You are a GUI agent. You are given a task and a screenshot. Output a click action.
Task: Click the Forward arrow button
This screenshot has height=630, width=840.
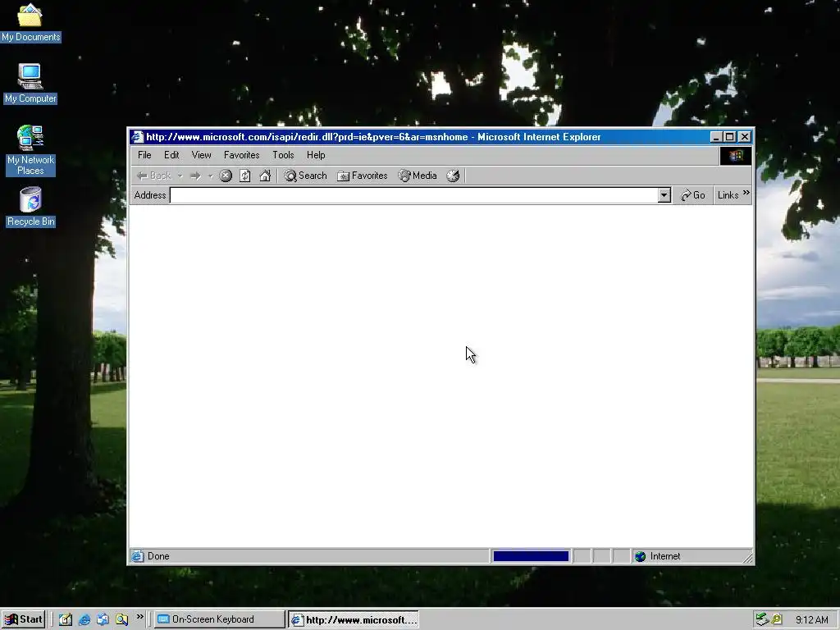195,176
